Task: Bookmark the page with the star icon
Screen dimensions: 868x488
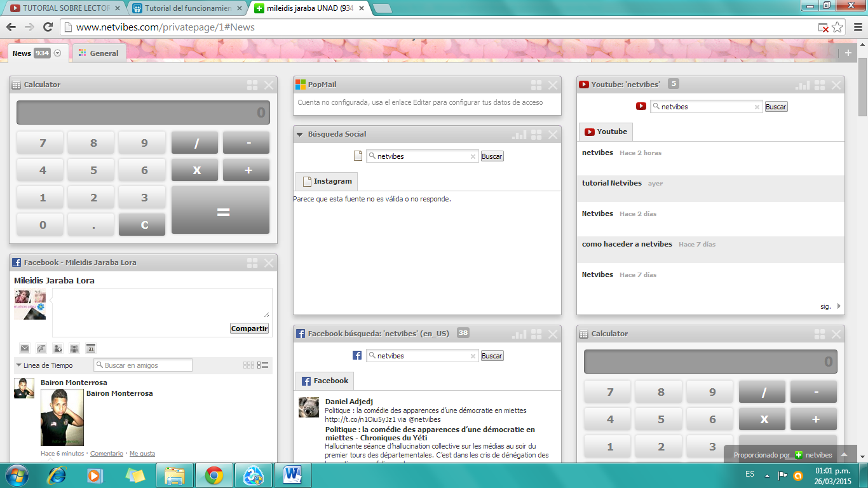Action: [837, 27]
